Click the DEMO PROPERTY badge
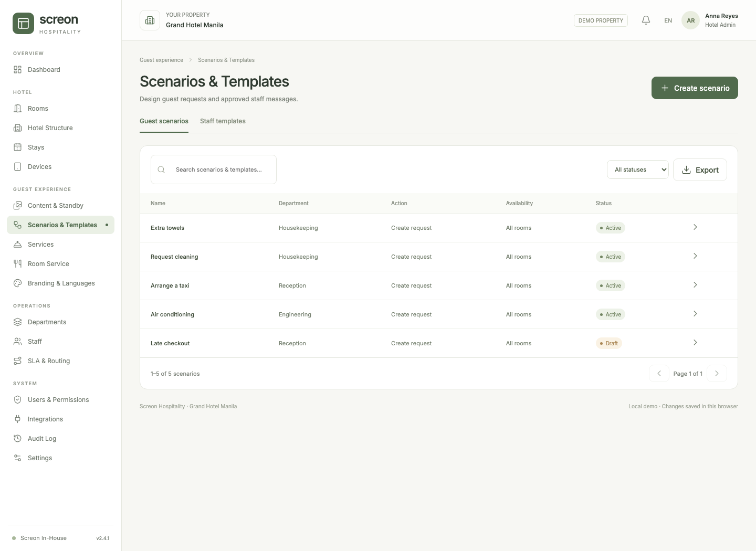Viewport: 756px width, 551px height. tap(601, 20)
